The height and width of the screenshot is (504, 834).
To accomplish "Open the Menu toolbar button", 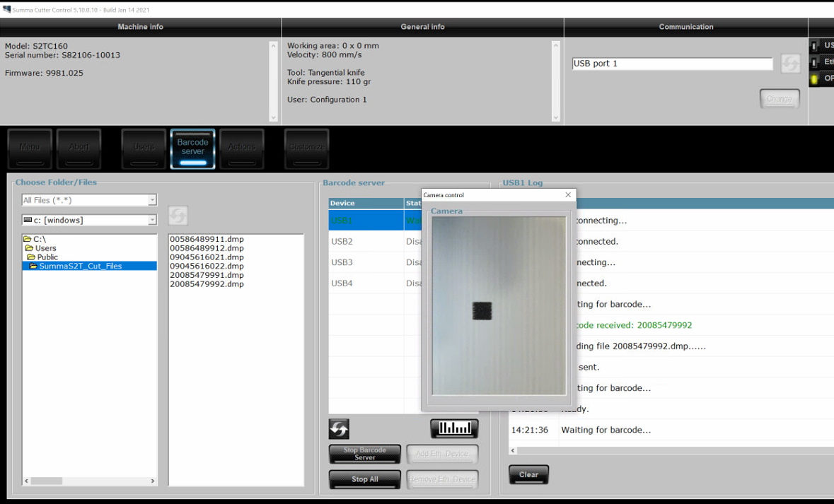I will tap(30, 148).
